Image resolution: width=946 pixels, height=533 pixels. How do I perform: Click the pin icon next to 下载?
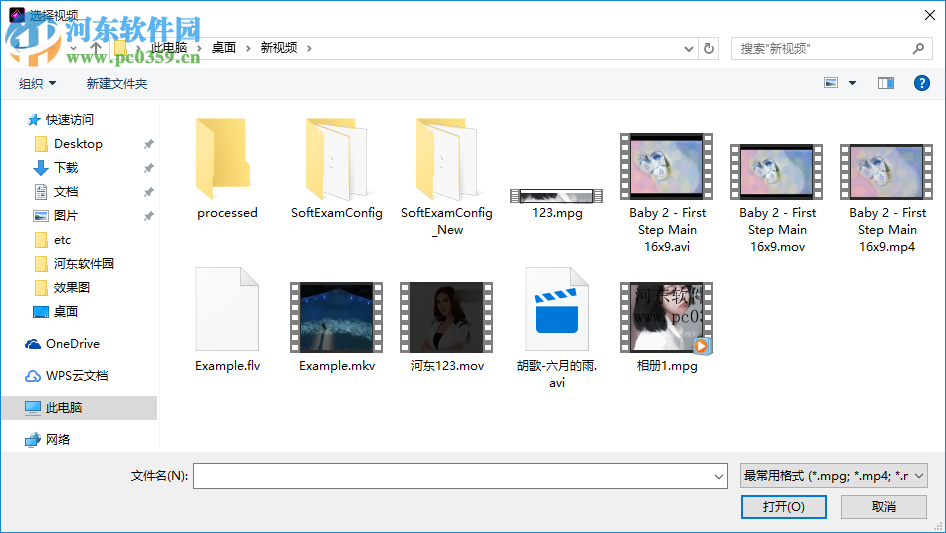[x=148, y=168]
